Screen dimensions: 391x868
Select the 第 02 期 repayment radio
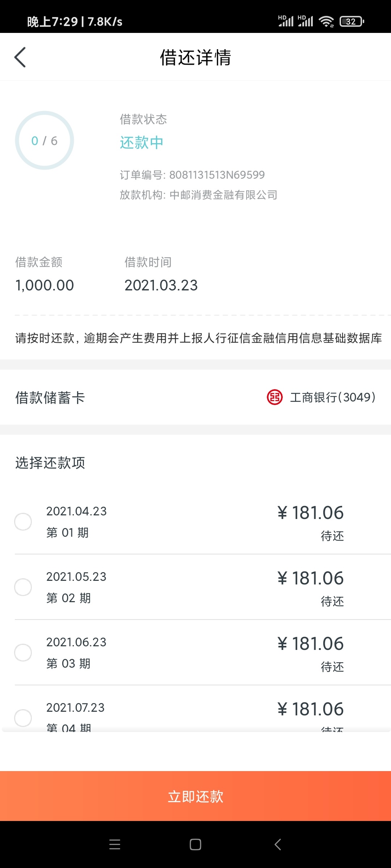pyautogui.click(x=23, y=587)
